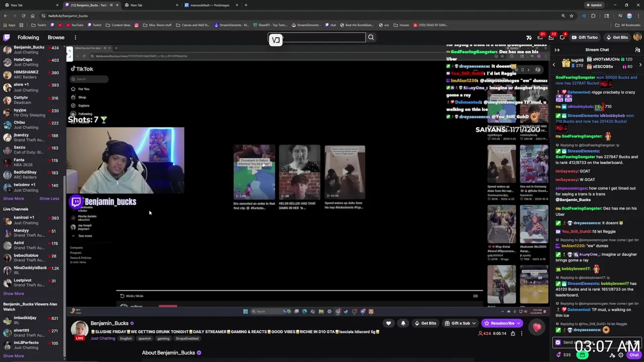Open imbadkidjay recommended channel
This screenshot has width=644, height=362.
(x=31, y=320)
